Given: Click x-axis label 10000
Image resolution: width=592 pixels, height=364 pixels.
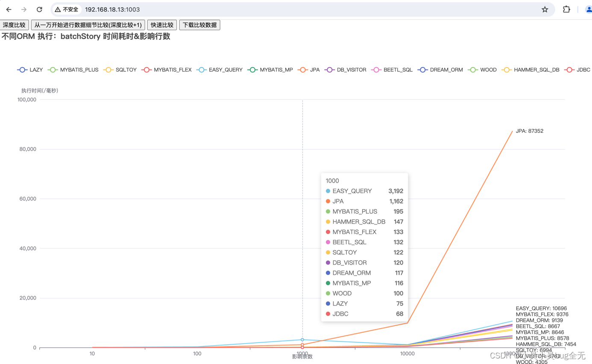Looking at the screenshot, I should (x=407, y=354).
